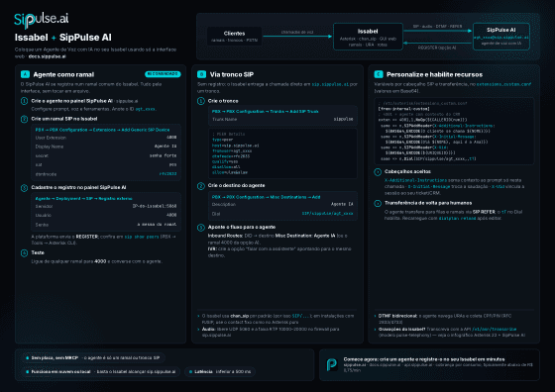
Task: Click the 'Sem placa, sem MRCP' pill
Action: (94, 358)
